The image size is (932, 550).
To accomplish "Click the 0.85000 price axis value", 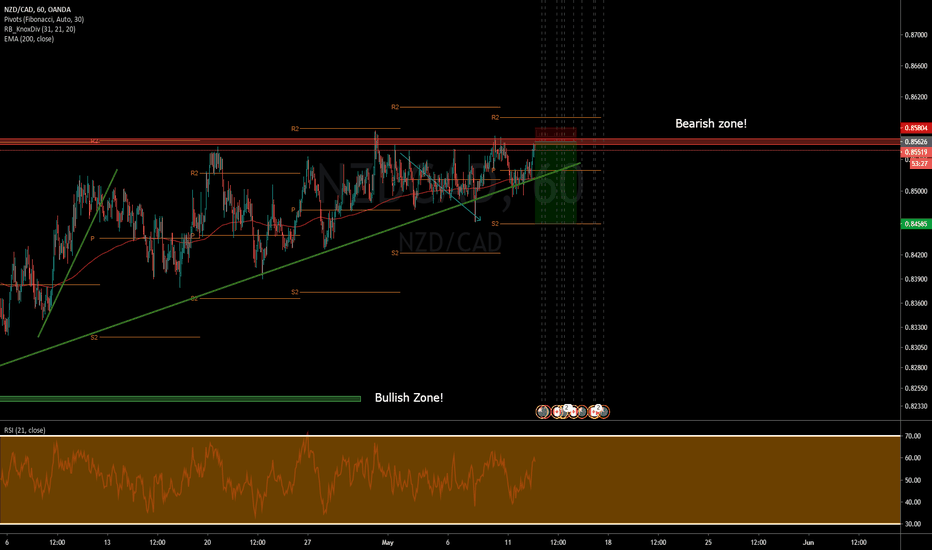I will click(x=916, y=191).
